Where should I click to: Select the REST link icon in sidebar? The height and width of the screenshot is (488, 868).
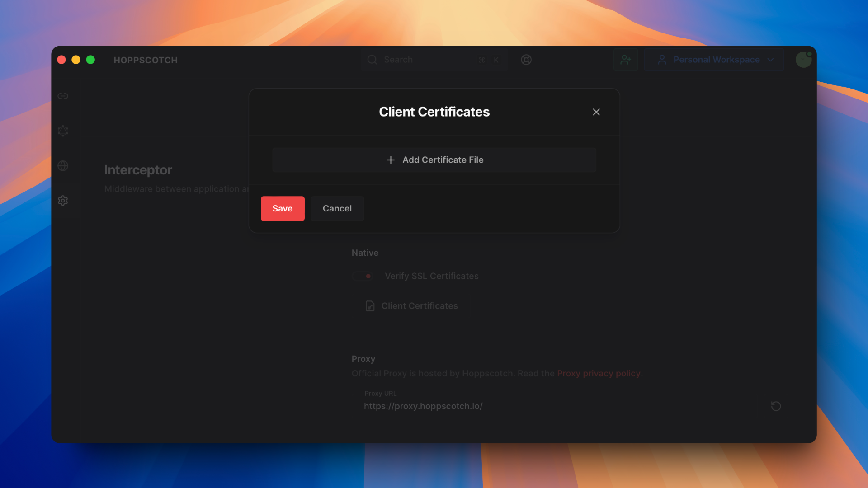[63, 96]
